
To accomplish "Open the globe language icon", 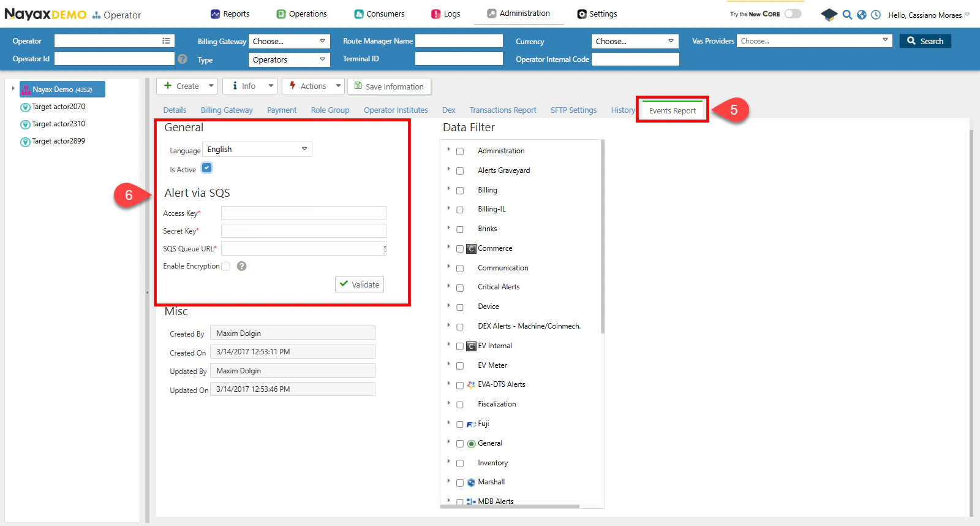I will [x=862, y=15].
